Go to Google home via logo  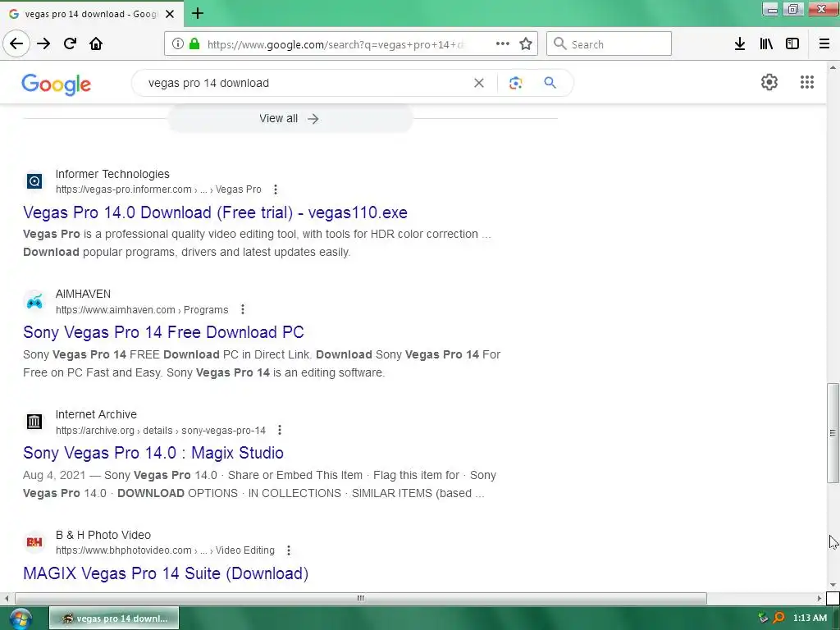coord(57,84)
